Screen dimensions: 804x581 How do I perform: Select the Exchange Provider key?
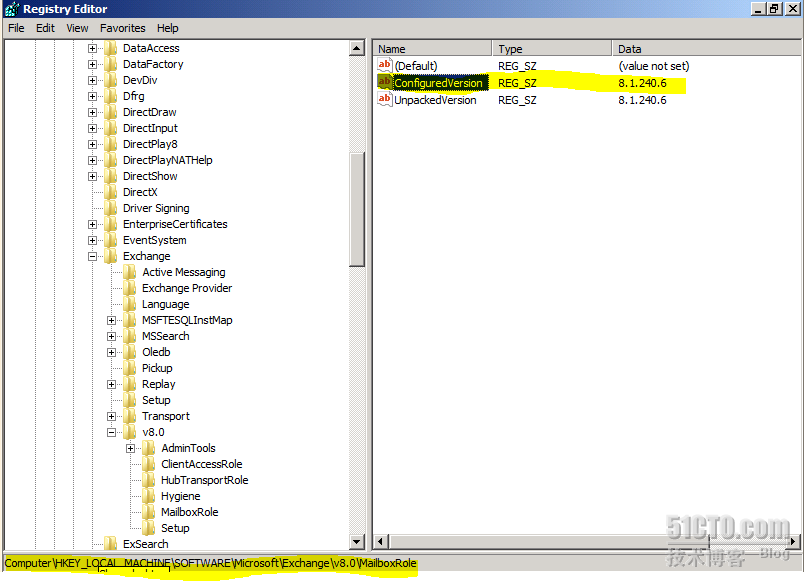click(187, 288)
